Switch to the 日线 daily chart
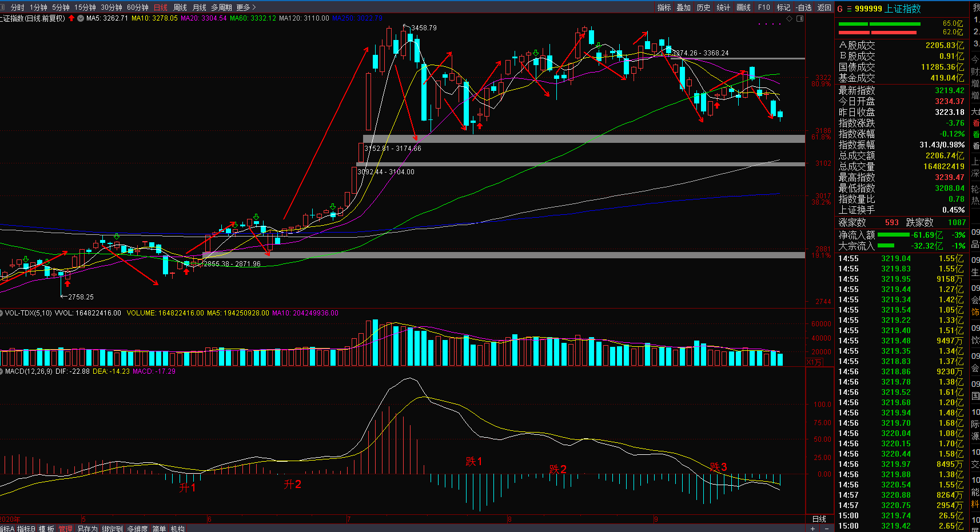 click(x=161, y=7)
